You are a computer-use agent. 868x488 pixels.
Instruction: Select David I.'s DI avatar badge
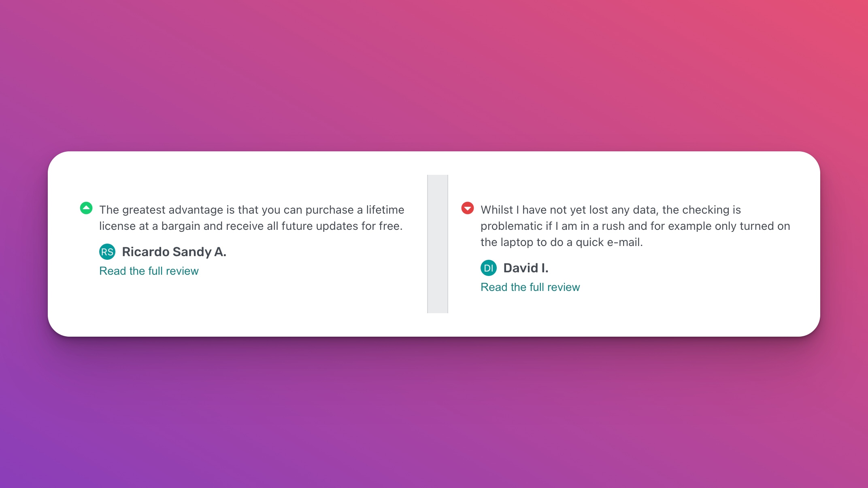point(488,268)
